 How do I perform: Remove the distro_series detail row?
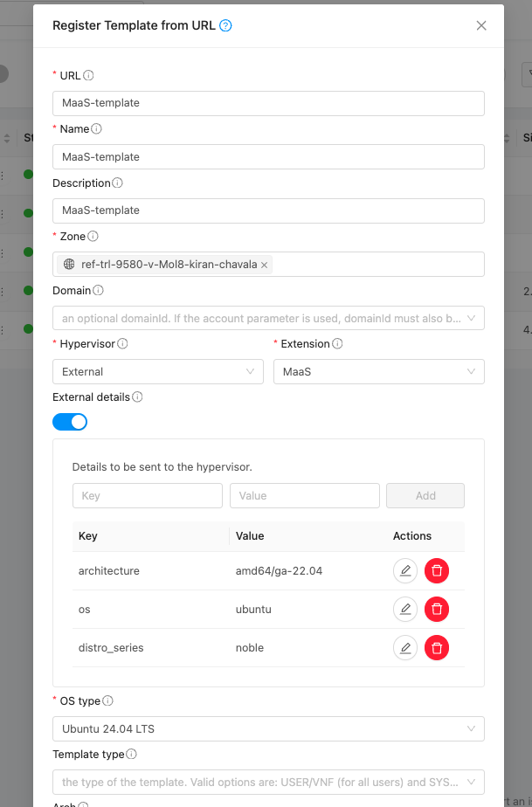pos(437,647)
